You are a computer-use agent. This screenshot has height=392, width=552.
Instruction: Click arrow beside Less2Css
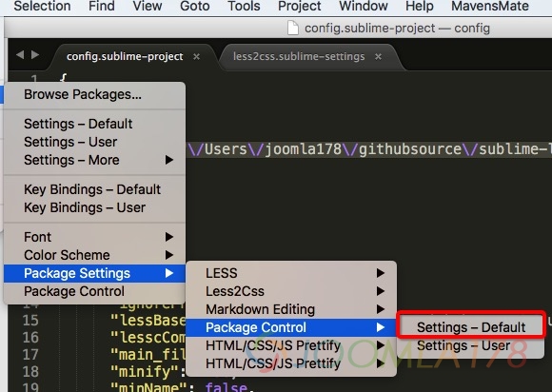(x=380, y=291)
